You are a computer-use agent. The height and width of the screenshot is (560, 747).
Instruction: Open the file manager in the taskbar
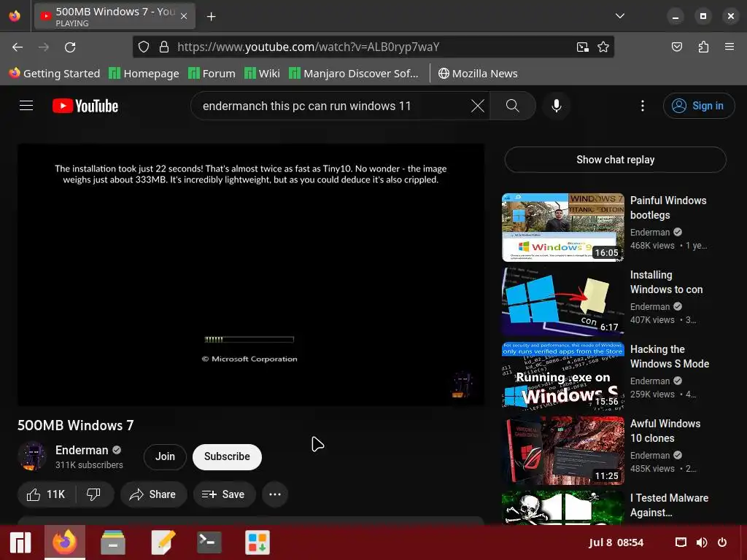click(x=113, y=542)
